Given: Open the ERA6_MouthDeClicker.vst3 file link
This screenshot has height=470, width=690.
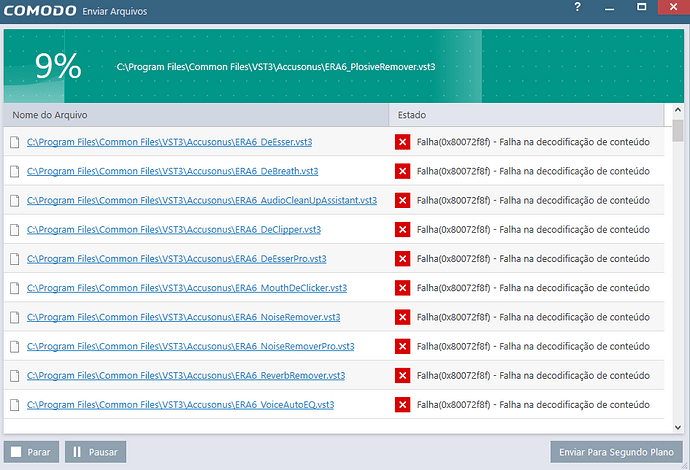Looking at the screenshot, I should click(x=187, y=288).
